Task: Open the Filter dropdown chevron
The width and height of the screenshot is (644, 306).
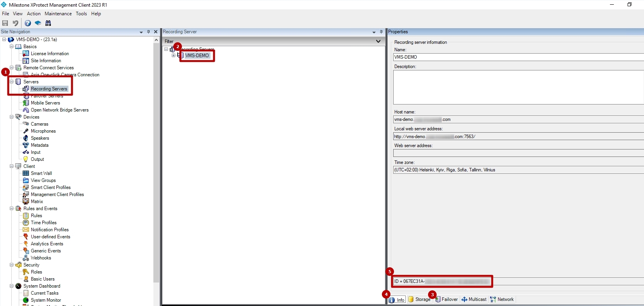Action: (x=378, y=41)
